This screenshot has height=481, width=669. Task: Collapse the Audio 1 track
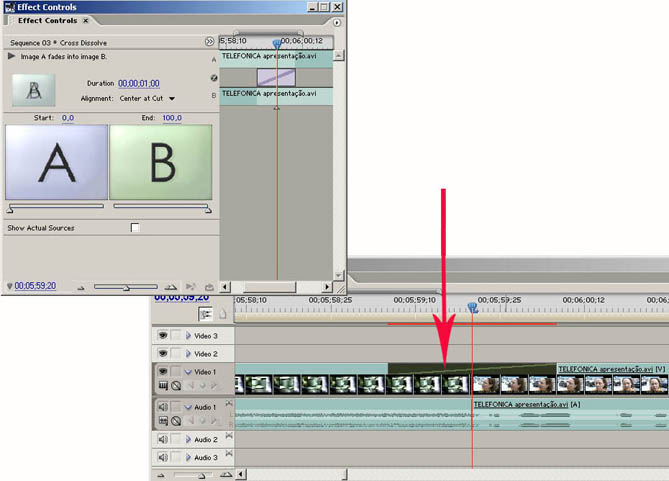pos(187,407)
